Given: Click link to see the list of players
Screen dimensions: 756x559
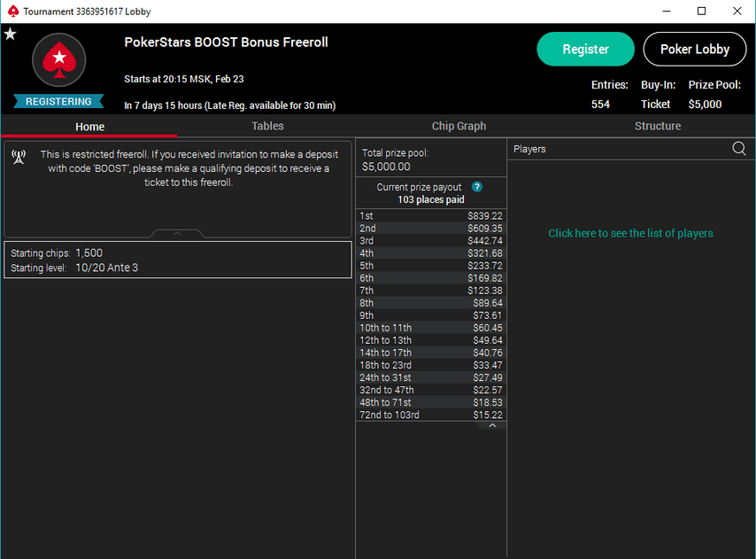Looking at the screenshot, I should click(630, 234).
